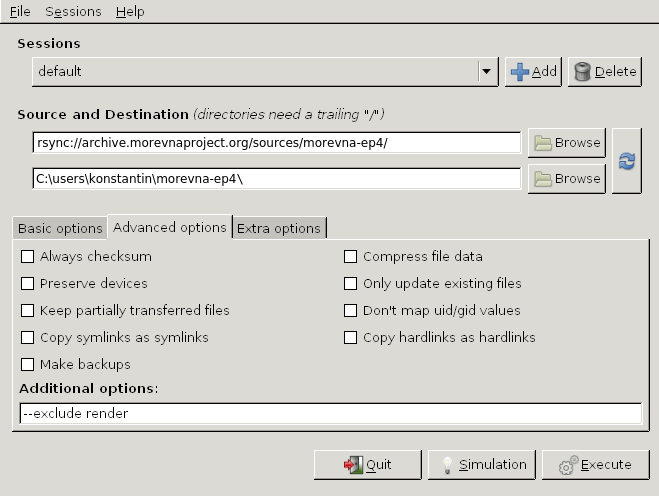Click the Additional options text field
659x496 pixels.
point(331,414)
